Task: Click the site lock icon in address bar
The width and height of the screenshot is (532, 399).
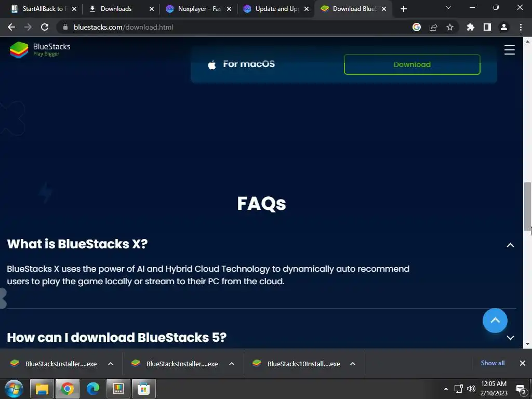Action: [x=65, y=27]
